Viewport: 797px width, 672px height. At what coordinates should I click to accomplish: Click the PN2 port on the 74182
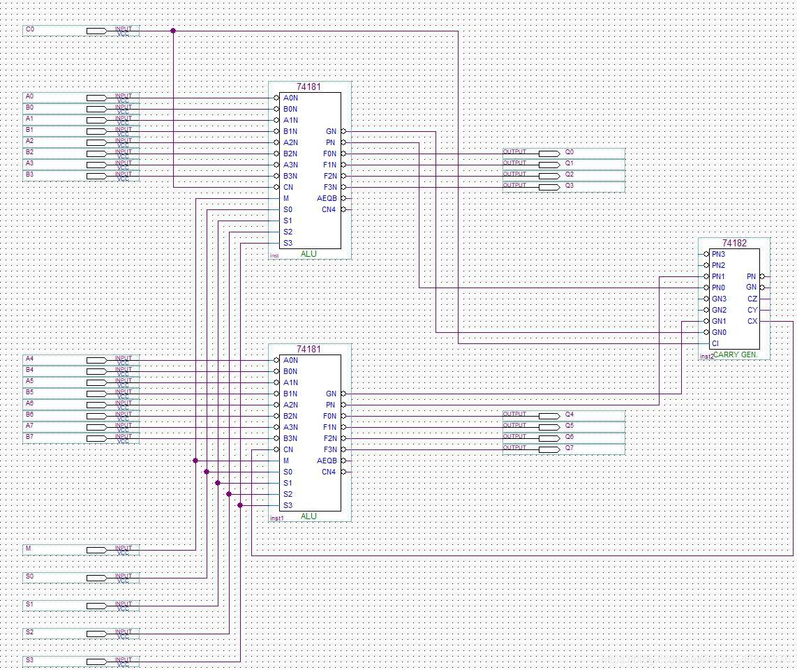tap(718, 265)
